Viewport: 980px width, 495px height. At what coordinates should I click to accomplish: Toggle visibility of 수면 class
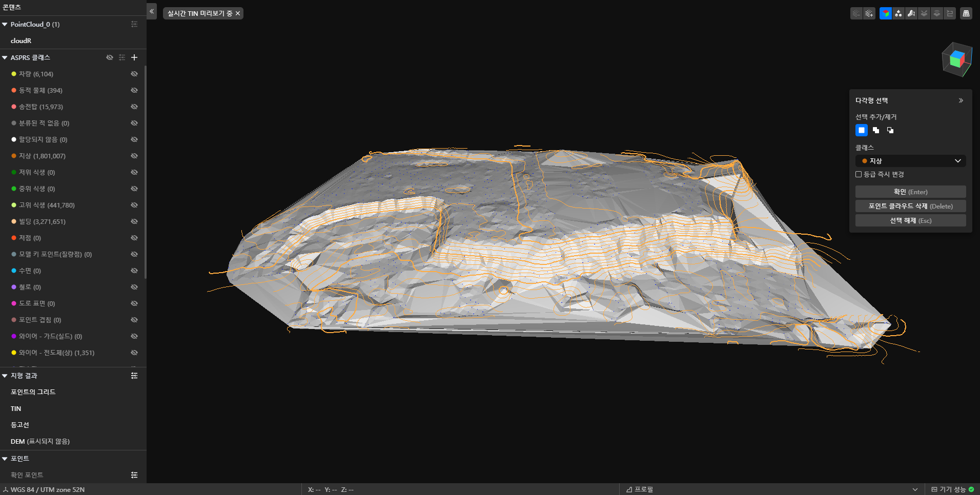click(134, 271)
